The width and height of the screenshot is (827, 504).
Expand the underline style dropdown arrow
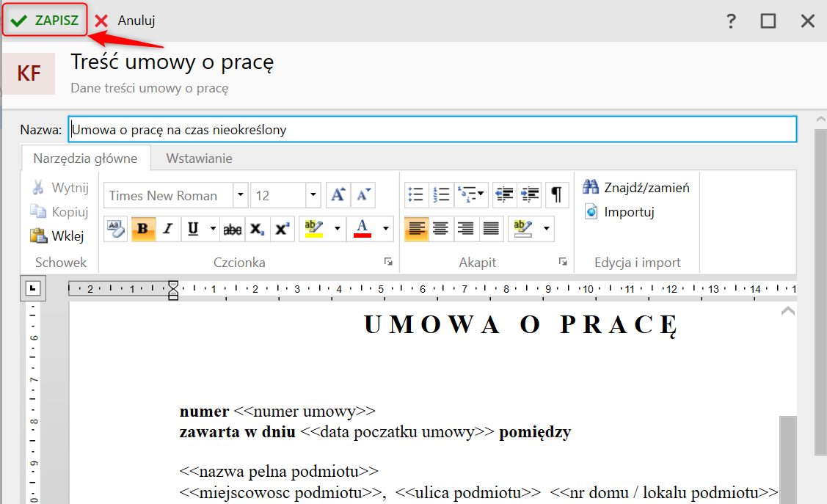point(213,229)
